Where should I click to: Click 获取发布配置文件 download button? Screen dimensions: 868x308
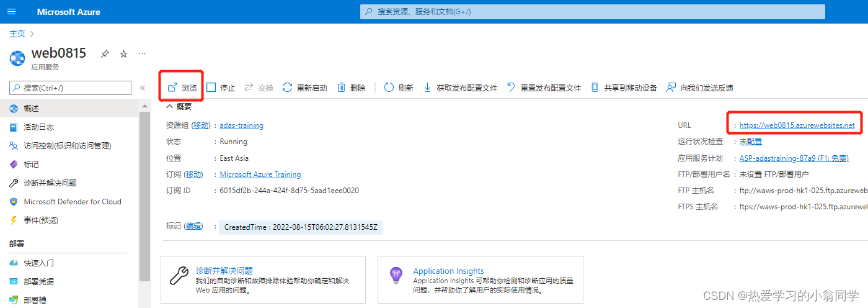coord(460,88)
